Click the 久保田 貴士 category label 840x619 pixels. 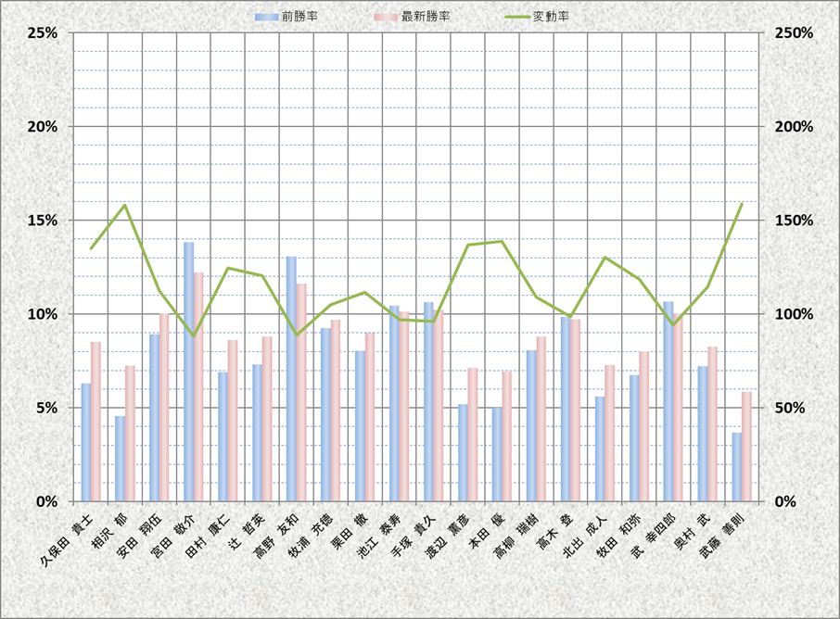(x=67, y=539)
